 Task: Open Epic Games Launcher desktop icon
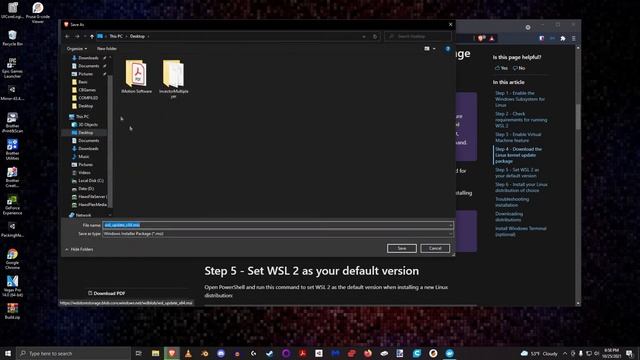click(x=12, y=67)
